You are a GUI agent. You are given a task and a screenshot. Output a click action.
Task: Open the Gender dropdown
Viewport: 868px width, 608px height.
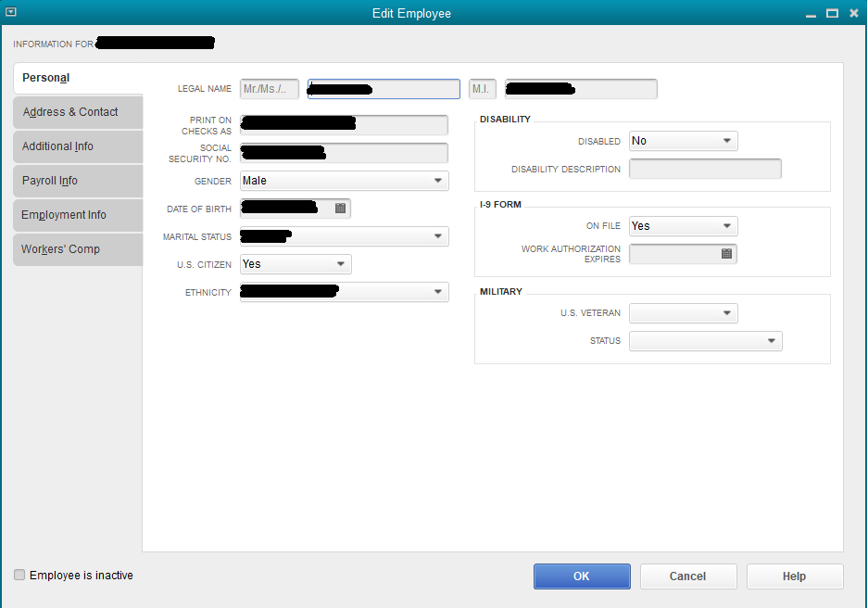[x=436, y=180]
